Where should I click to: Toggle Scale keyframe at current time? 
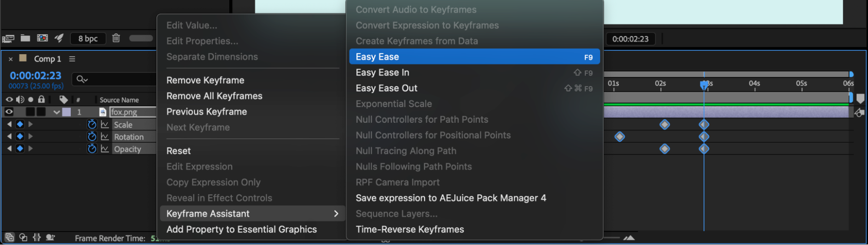click(x=20, y=124)
